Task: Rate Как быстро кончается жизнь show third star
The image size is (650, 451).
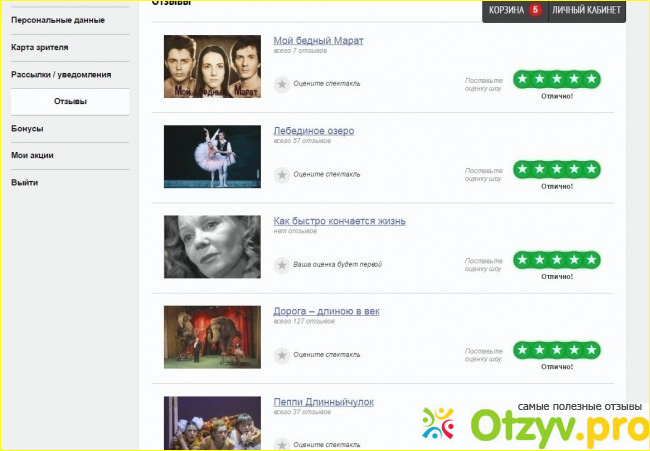Action: (557, 260)
